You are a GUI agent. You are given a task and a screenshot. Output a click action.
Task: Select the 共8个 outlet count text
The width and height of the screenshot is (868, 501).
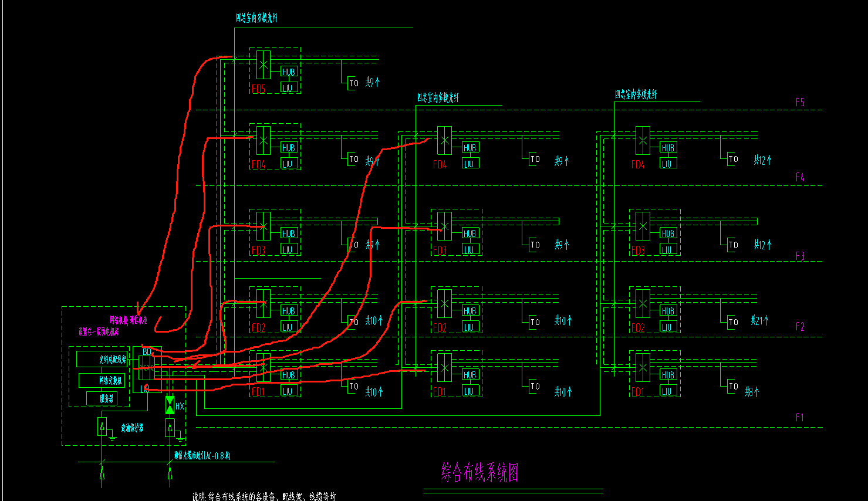pyautogui.click(x=752, y=392)
